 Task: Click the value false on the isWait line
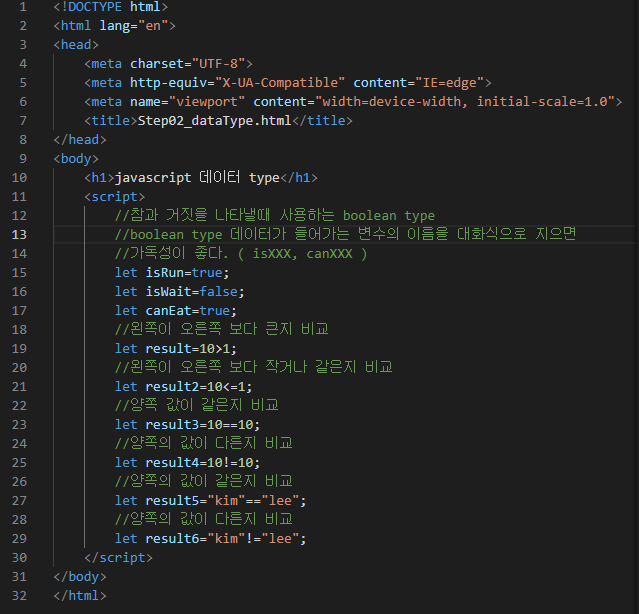click(218, 292)
